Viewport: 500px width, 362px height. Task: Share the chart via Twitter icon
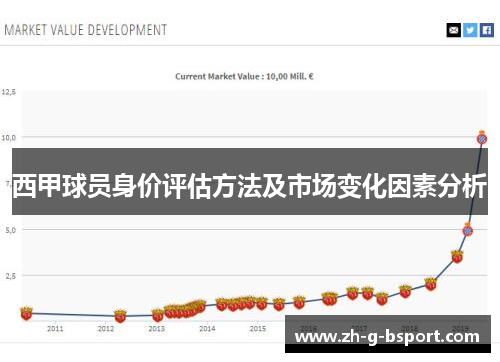click(x=470, y=30)
